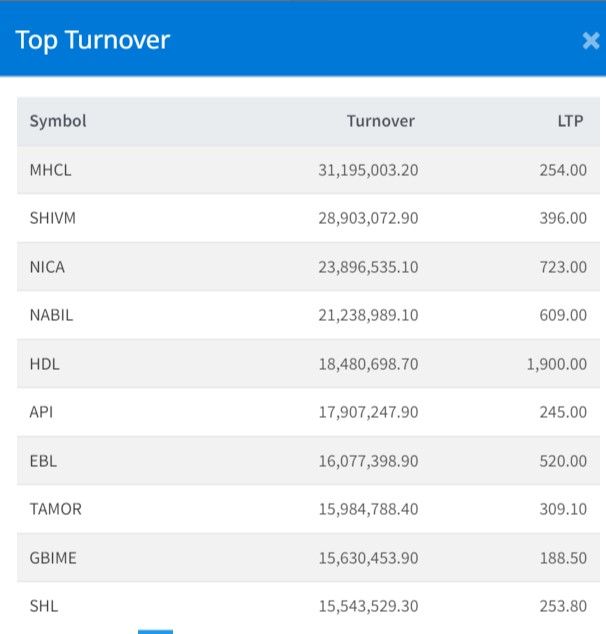Click on NABIL symbol
This screenshot has width=606, height=634.
(52, 315)
